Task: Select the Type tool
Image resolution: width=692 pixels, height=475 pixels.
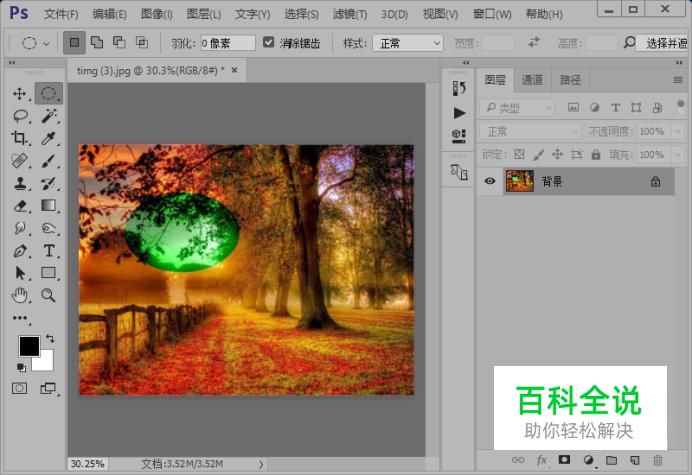Action: [x=49, y=251]
